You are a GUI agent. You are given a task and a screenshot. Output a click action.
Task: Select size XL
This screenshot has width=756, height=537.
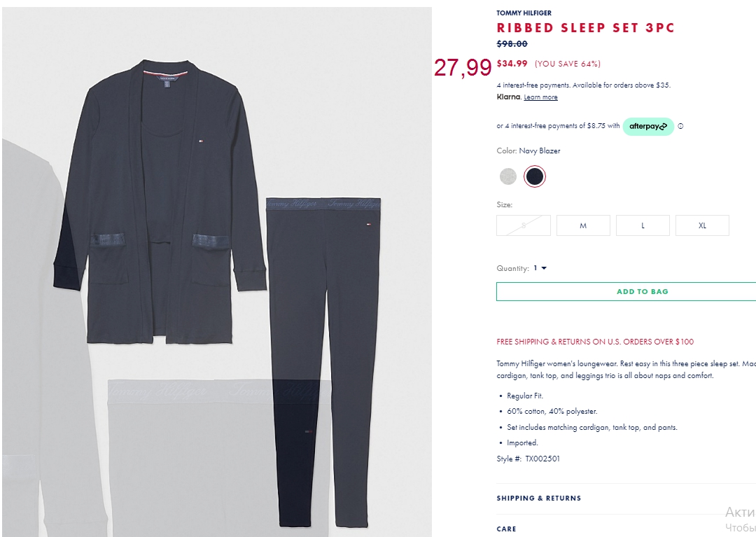point(702,225)
